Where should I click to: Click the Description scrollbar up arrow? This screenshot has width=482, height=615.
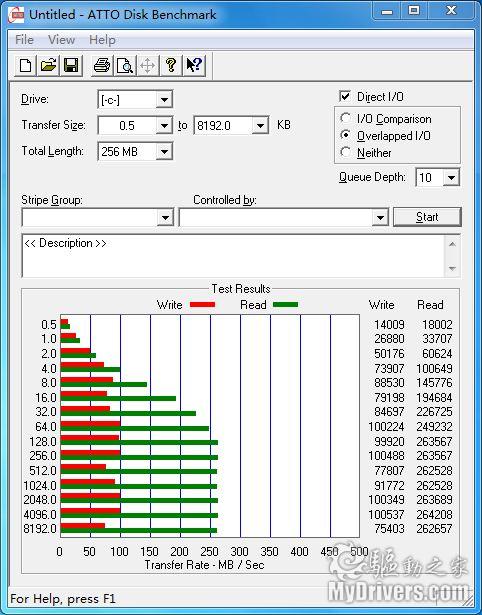tap(452, 244)
